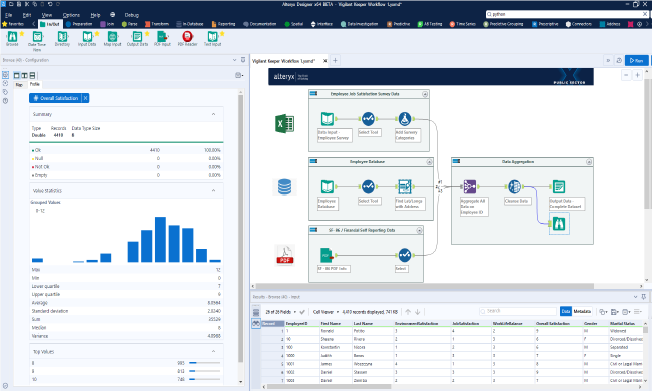This screenshot has height=391, width=652.
Task: Open the 26 of 26 Fields dropdown
Action: tap(281, 312)
